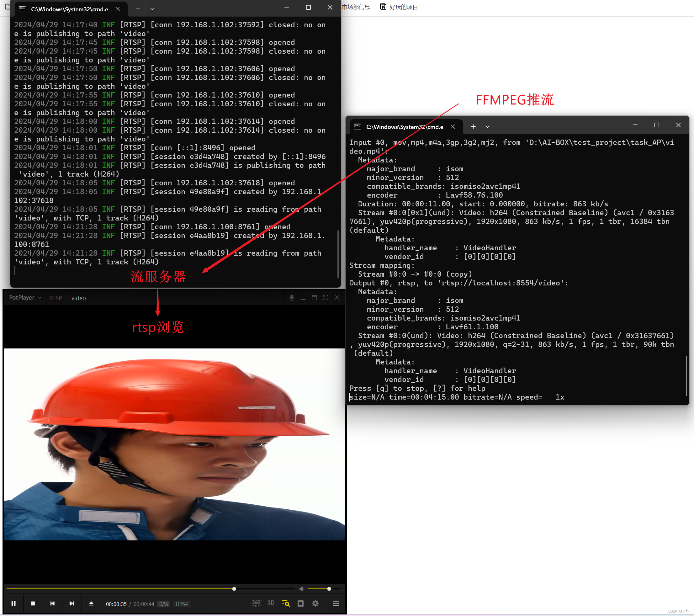
Task: Stop playback in PotPlayer
Action: [x=33, y=603]
